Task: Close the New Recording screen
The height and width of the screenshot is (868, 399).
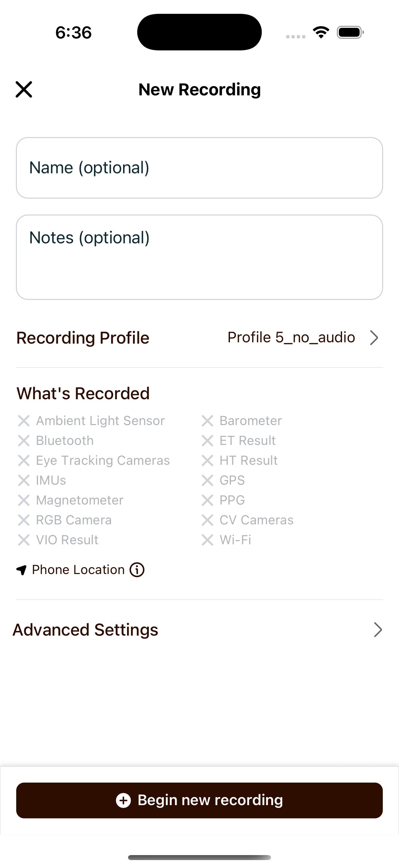Action: pos(24,90)
